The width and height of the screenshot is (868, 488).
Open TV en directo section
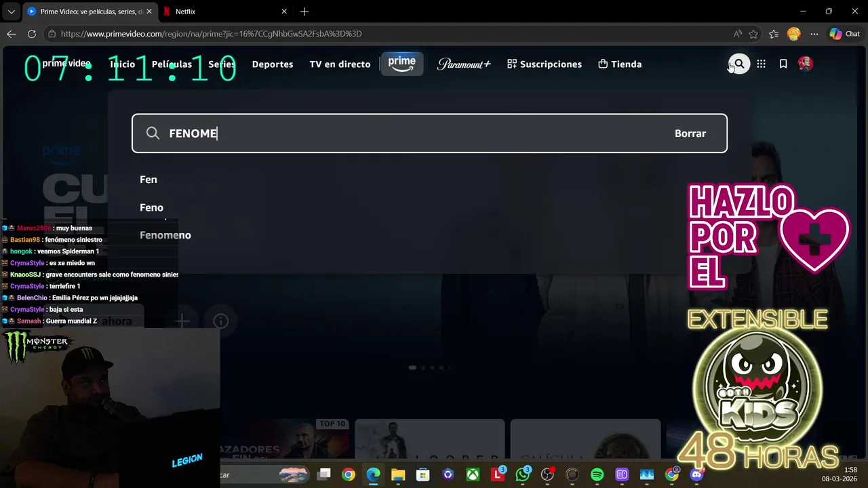pyautogui.click(x=340, y=64)
